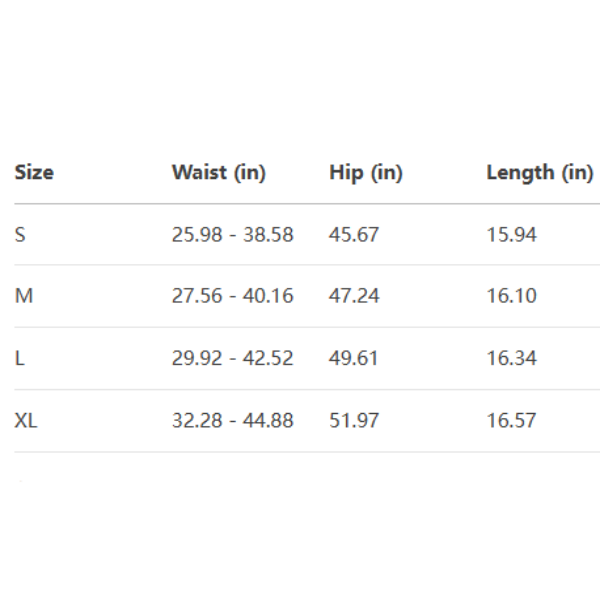This screenshot has height=600, width=600.
Task: Click waist value 29.92 - 42.52
Action: tap(232, 358)
